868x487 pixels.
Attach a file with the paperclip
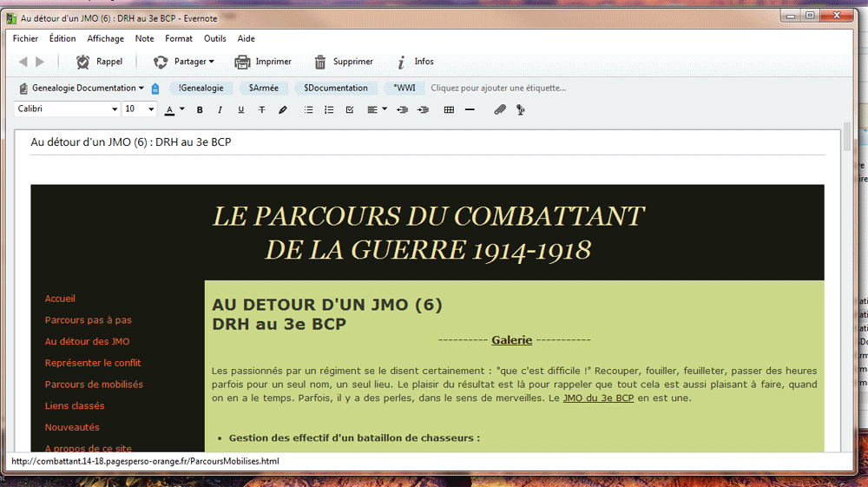click(x=500, y=109)
